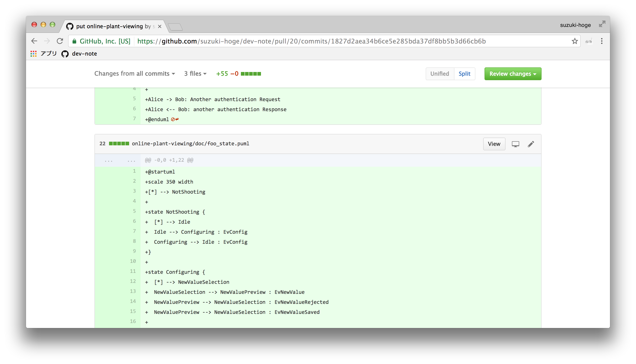Click the browser extension icon beside the star

tap(589, 41)
